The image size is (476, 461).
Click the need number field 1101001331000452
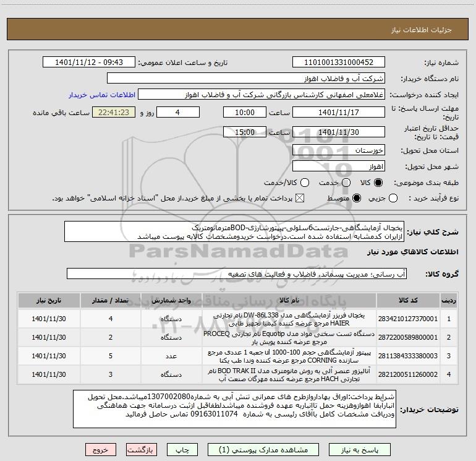pos(339,62)
